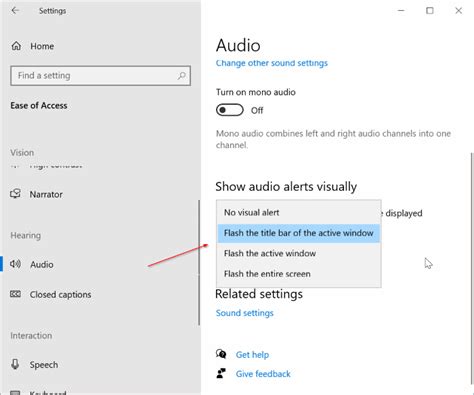Click the Give feedback person icon
This screenshot has width=474, height=395.
221,373
